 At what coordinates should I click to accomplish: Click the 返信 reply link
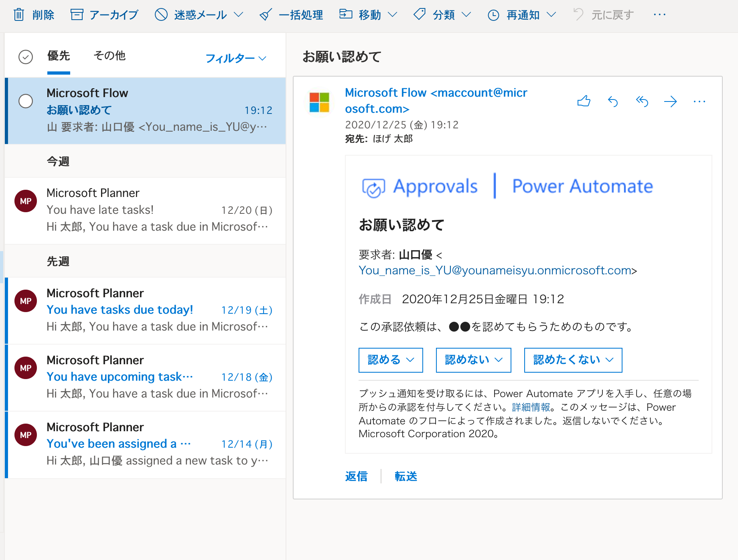356,476
